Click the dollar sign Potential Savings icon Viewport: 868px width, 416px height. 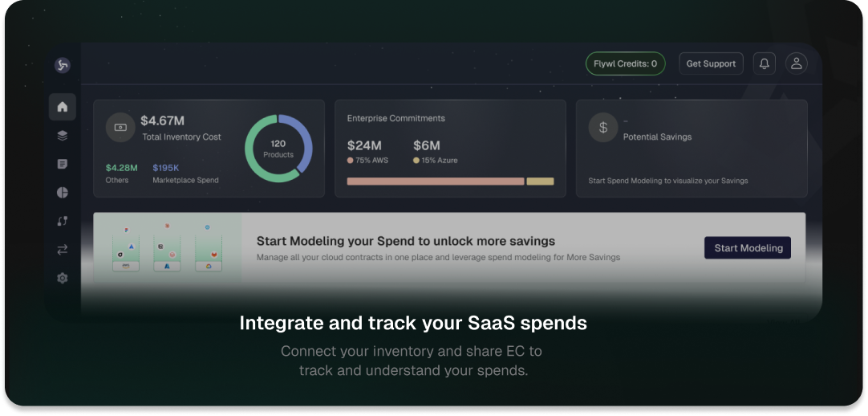pyautogui.click(x=602, y=128)
